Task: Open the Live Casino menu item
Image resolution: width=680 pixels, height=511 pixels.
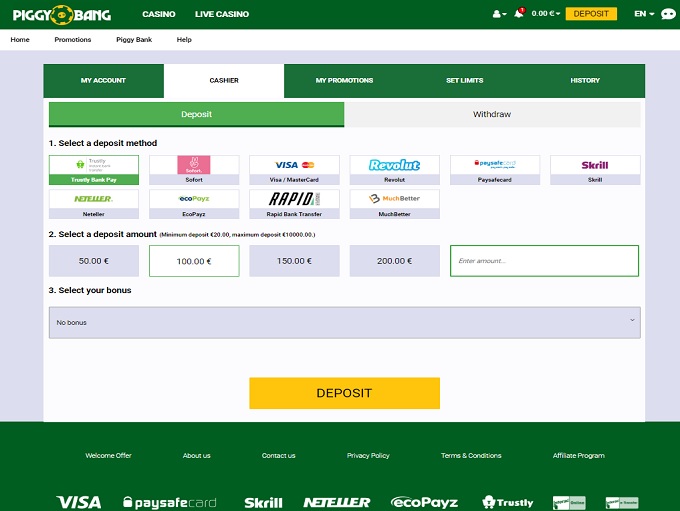Action: click(x=222, y=14)
